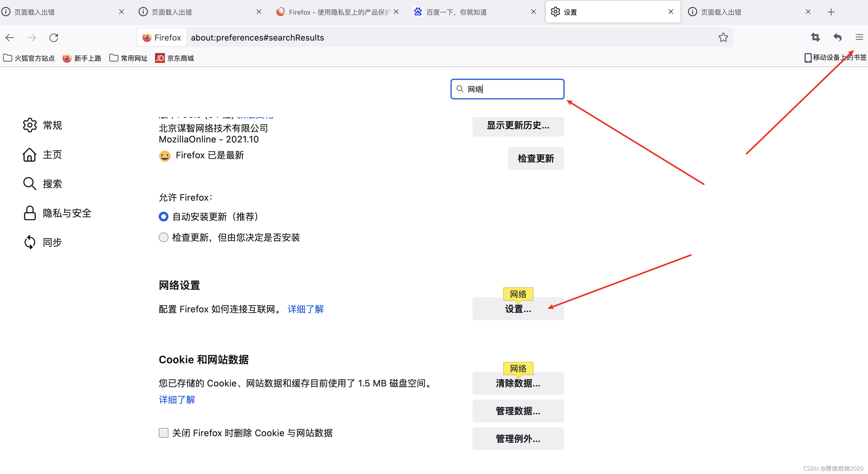Viewport: 868px width, 474px height.
Task: Open the Firefox hamburger menu
Action: pyautogui.click(x=859, y=38)
